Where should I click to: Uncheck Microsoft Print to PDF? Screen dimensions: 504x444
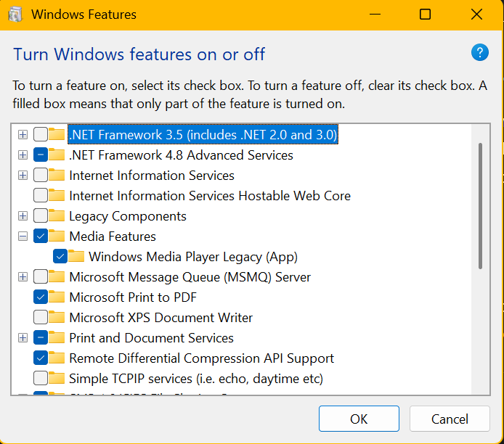coord(41,297)
